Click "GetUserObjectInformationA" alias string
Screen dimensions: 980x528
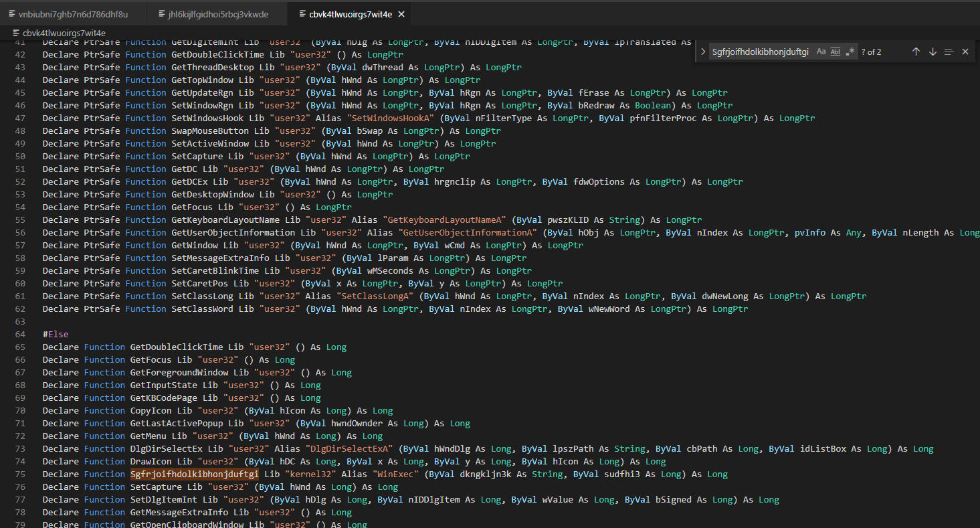[x=468, y=232]
